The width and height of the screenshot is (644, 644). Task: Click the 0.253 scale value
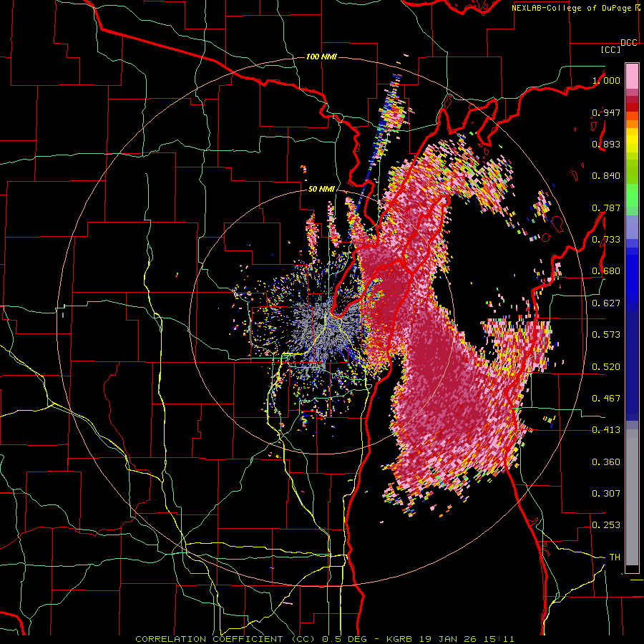click(606, 525)
